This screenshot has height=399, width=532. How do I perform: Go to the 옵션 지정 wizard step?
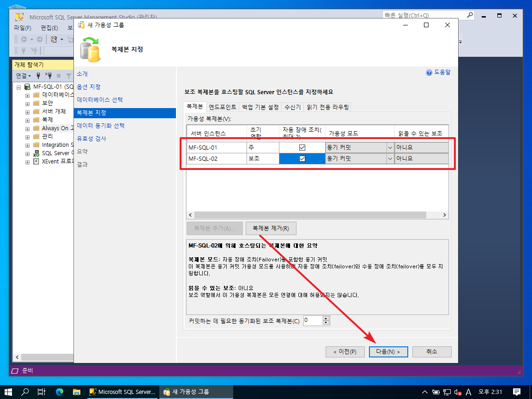[x=89, y=87]
